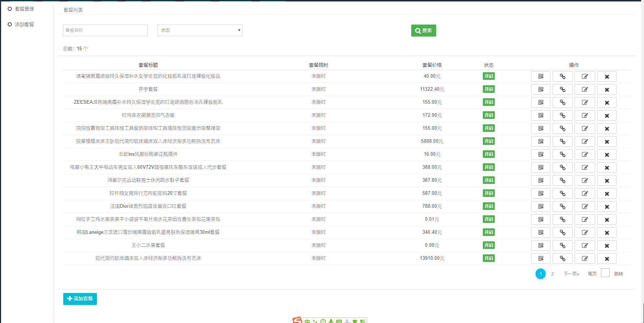Show QR code for 透蜜隔离霜 package
The width and height of the screenshot is (644, 323).
(541, 76)
